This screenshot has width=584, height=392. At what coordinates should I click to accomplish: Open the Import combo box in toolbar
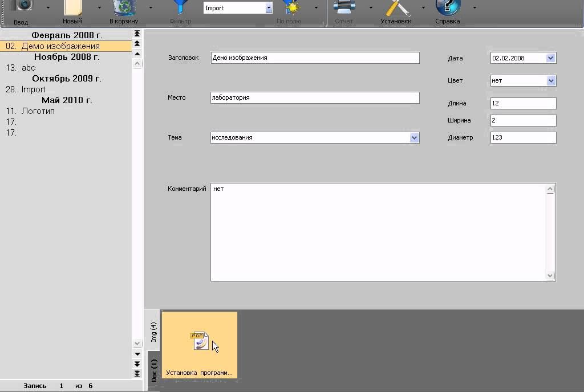tap(269, 8)
